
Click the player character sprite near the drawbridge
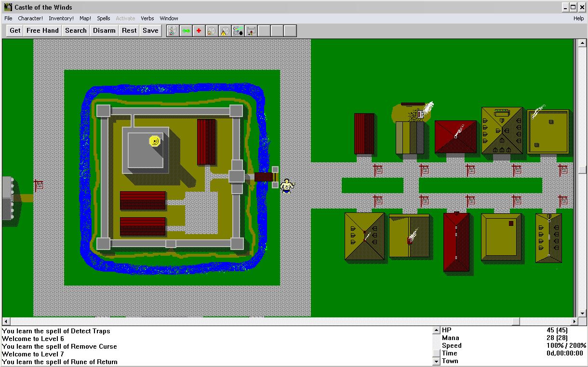(x=286, y=186)
